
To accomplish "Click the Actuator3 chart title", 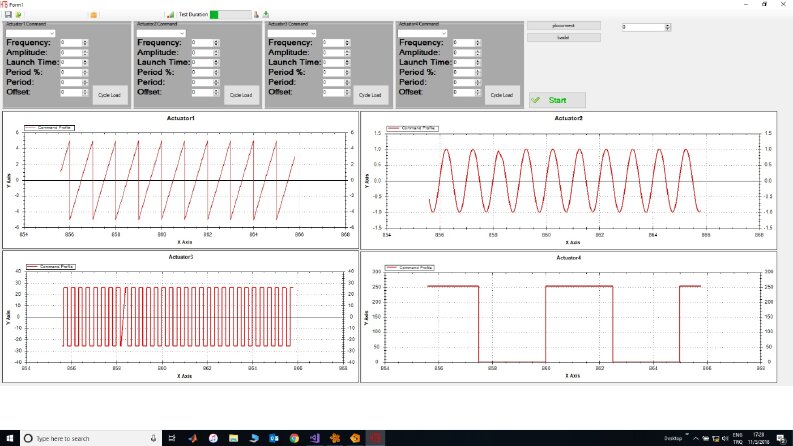I will [181, 257].
